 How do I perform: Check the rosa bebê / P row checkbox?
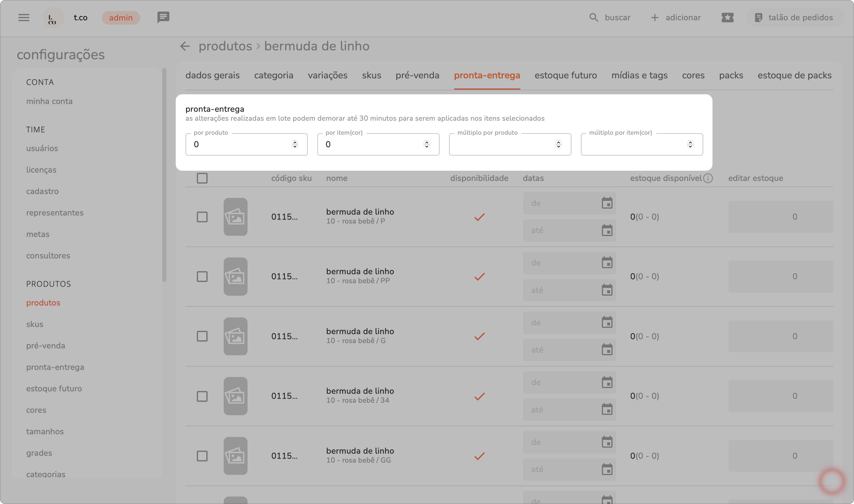pyautogui.click(x=202, y=217)
